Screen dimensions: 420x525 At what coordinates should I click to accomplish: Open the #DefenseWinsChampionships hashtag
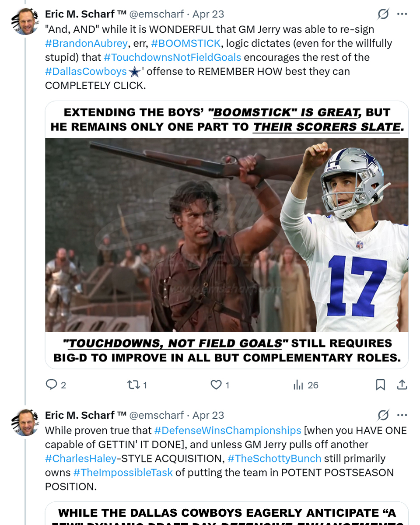coord(227,430)
